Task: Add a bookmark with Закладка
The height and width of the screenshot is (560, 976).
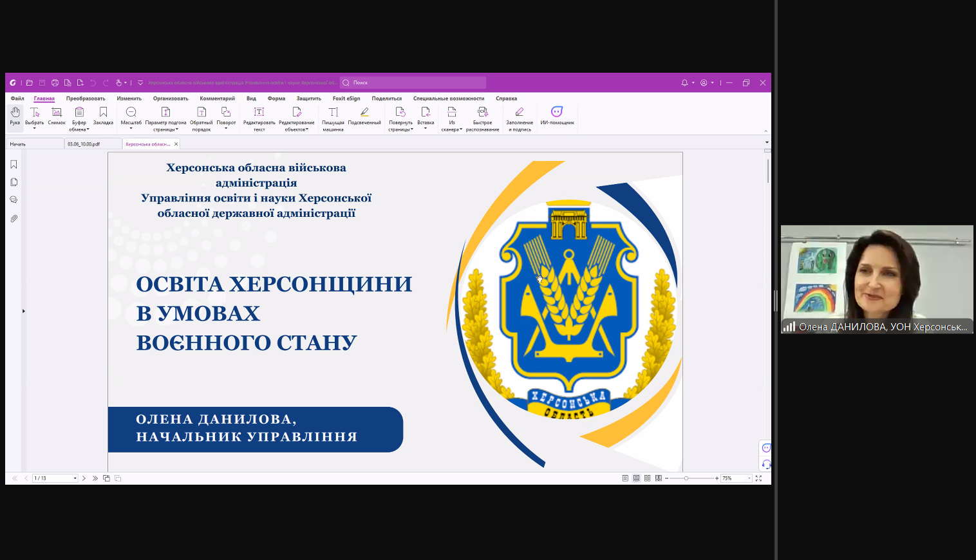Action: tap(103, 116)
